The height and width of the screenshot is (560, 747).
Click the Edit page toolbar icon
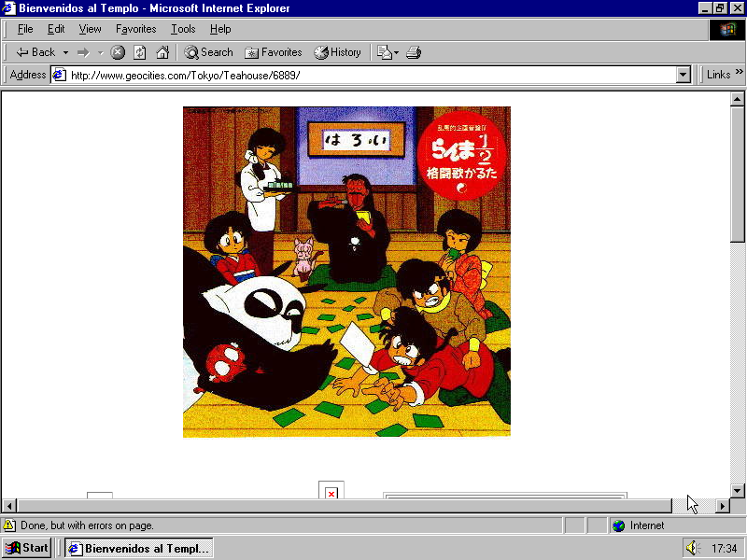[x=384, y=52]
